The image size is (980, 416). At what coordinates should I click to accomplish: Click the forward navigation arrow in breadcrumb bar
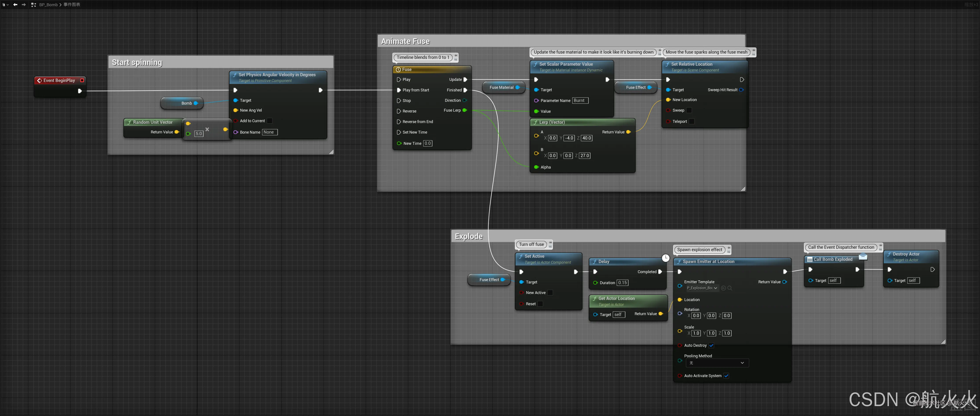point(24,5)
